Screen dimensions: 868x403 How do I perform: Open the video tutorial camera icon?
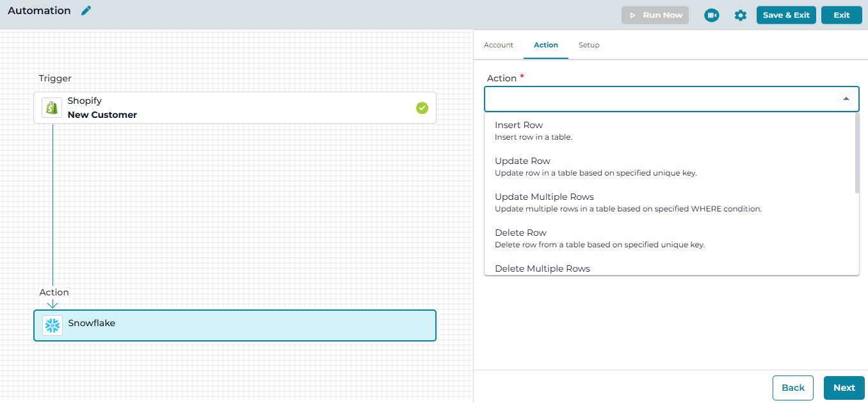(712, 15)
